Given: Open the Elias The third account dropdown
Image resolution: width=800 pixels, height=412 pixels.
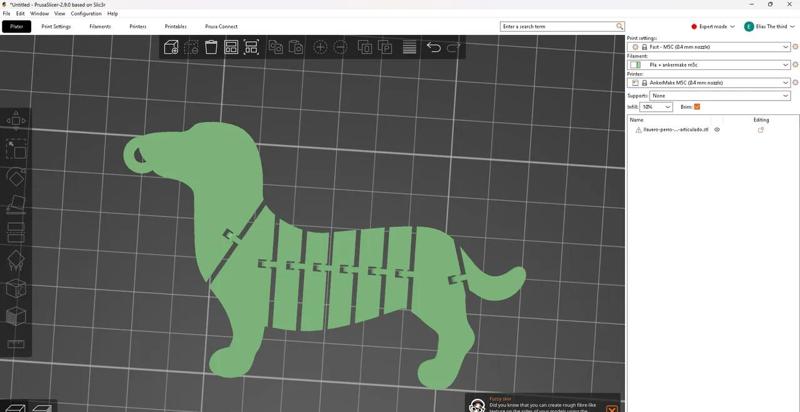Looking at the screenshot, I should pyautogui.click(x=769, y=27).
